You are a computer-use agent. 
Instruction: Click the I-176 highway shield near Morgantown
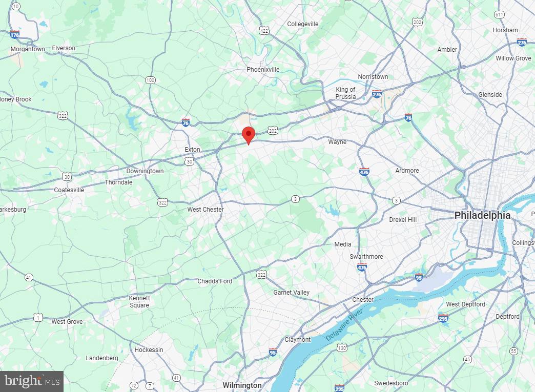(x=14, y=34)
